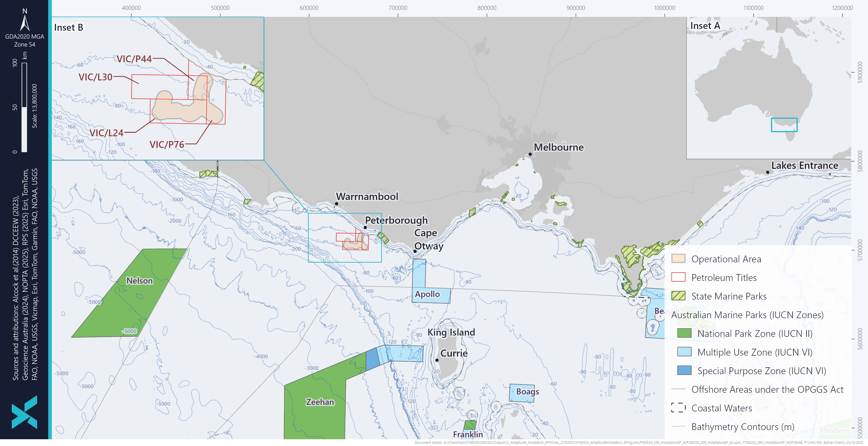Image resolution: width=868 pixels, height=446 pixels.
Task: Click the Cape Otway point marker
Action: point(415,251)
